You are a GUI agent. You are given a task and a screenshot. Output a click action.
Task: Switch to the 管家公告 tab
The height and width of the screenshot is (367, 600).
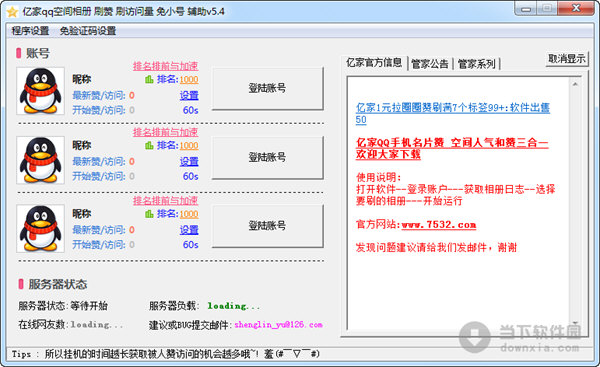pyautogui.click(x=430, y=64)
